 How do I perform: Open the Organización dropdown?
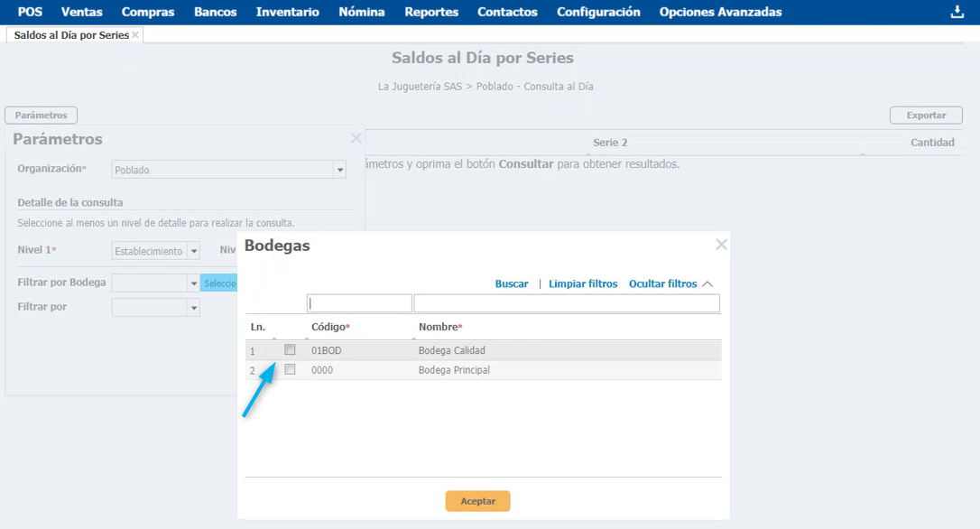339,170
